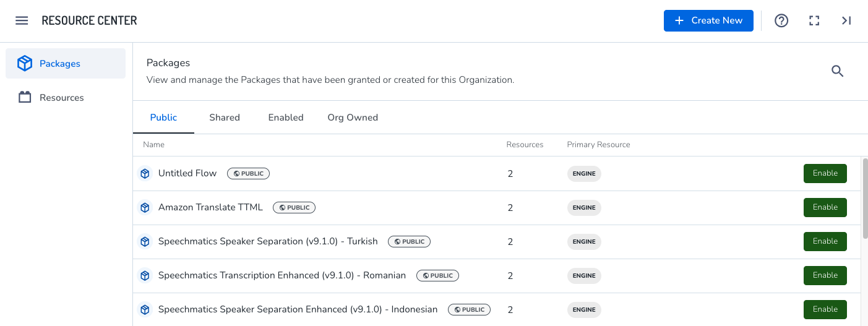Open the Org Owned tab
Viewport: 868px width, 326px height.
[x=352, y=118]
